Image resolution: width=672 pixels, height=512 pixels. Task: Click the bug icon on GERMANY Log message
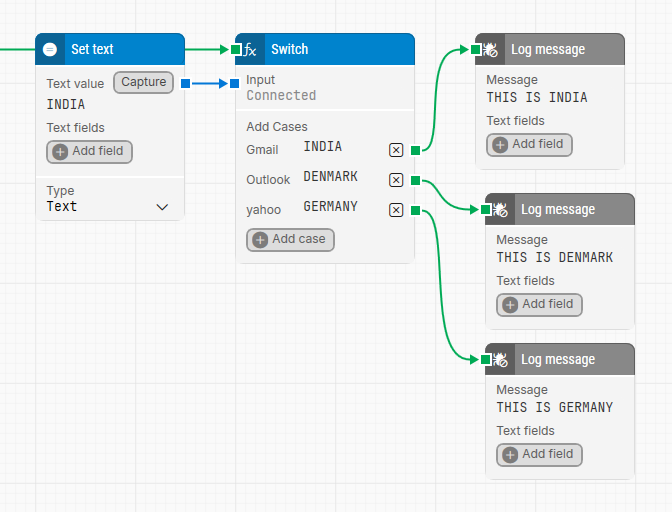click(500, 359)
